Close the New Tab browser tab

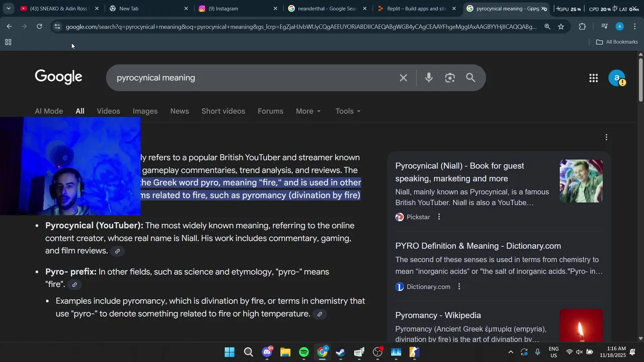coord(186,9)
